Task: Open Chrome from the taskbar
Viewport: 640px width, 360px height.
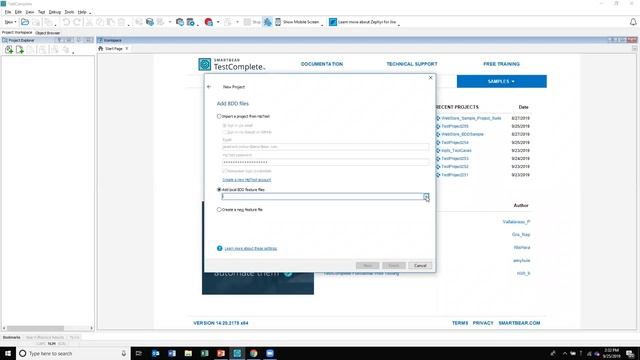Action: coord(253,353)
